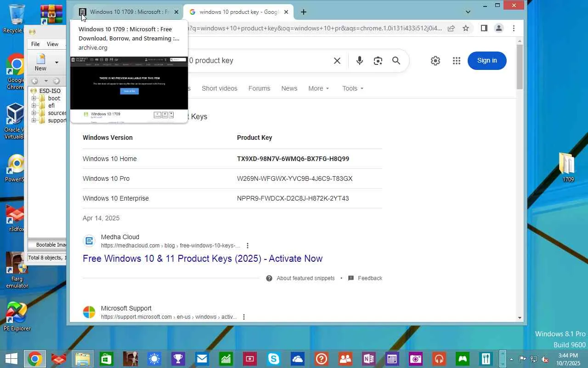This screenshot has height=368, width=588.
Task: Open File menu in the ISO window
Action: [x=35, y=44]
